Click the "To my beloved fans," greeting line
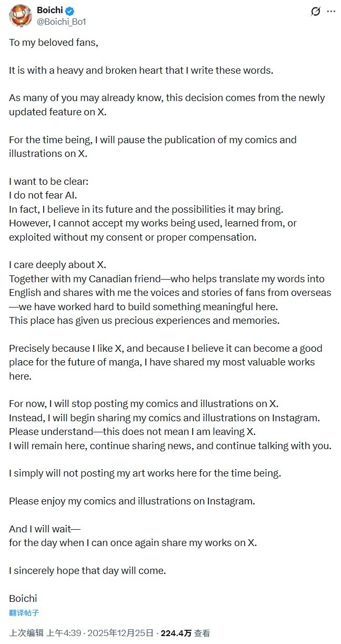This screenshot has height=644, width=341. coord(54,43)
